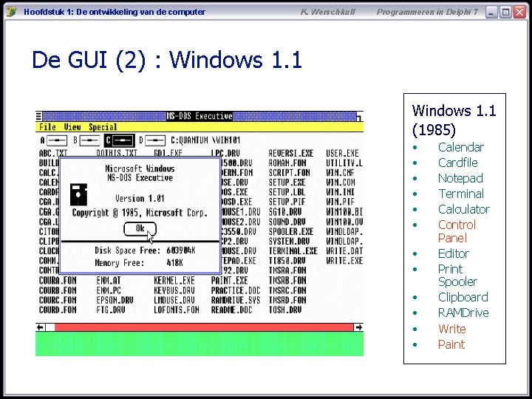Select the file KERNEL.EXE
This screenshot has width=532, height=399.
pyautogui.click(x=174, y=281)
